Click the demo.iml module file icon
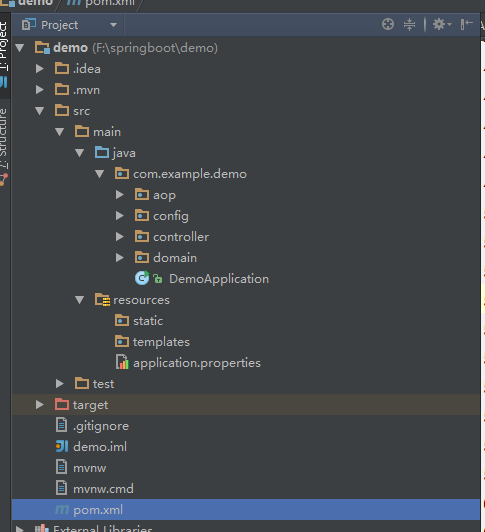This screenshot has width=485, height=532. [x=62, y=446]
